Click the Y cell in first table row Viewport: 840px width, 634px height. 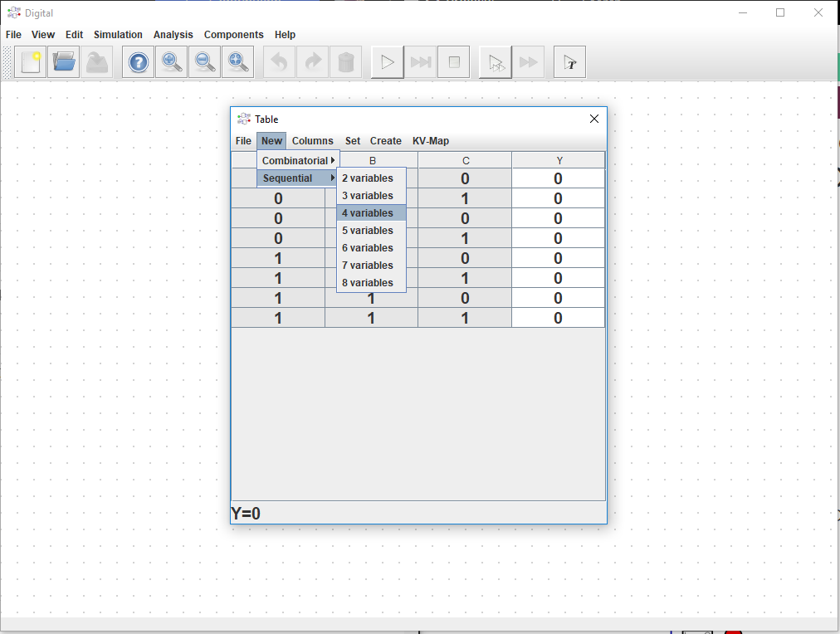coord(559,179)
